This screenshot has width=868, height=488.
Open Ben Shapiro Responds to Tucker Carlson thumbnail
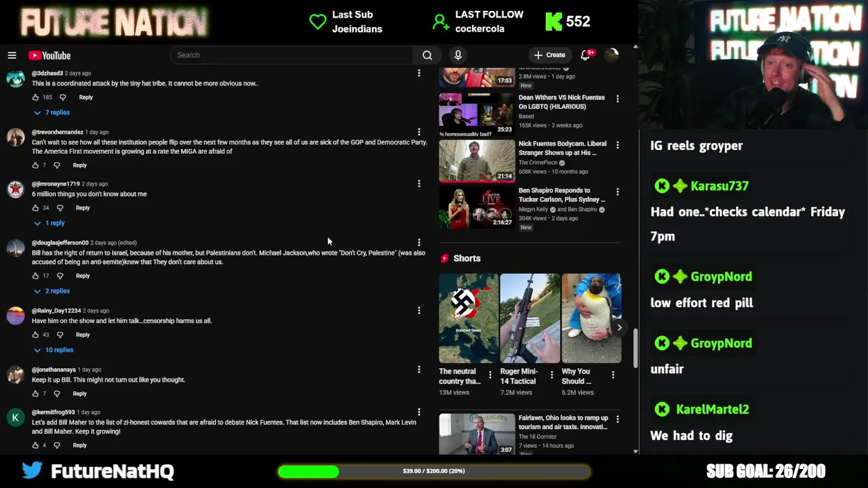tap(477, 207)
